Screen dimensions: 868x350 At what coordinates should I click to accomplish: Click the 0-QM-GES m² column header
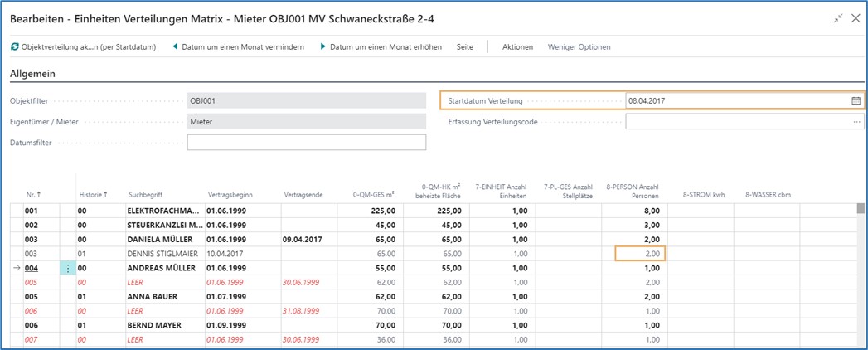coord(374,194)
